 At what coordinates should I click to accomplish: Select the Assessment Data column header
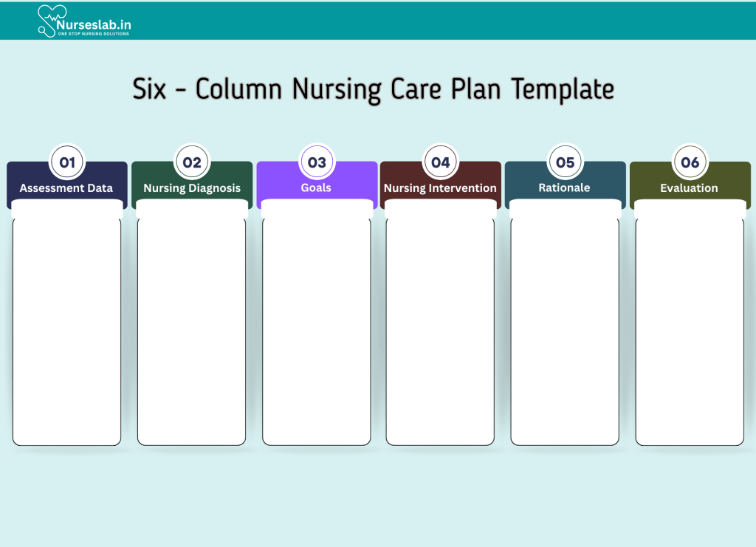(x=66, y=188)
